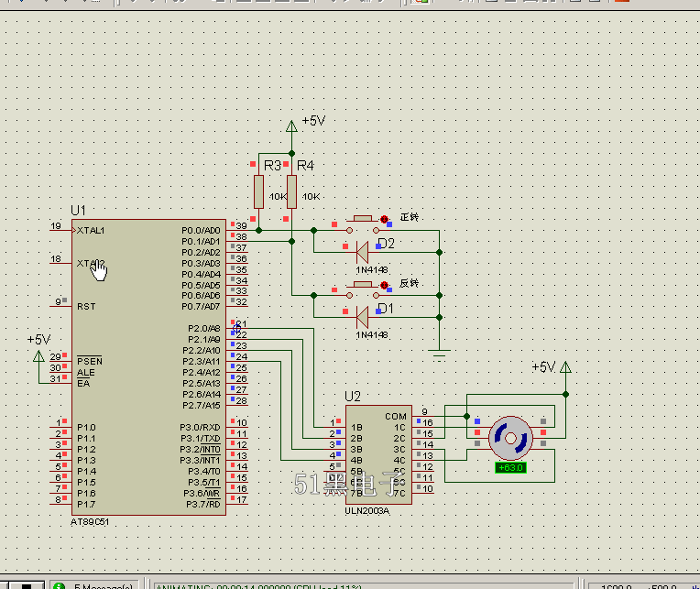Screen dimensions: 700x589
Task: Select the +5V terminal above the resistors
Action: 292,125
